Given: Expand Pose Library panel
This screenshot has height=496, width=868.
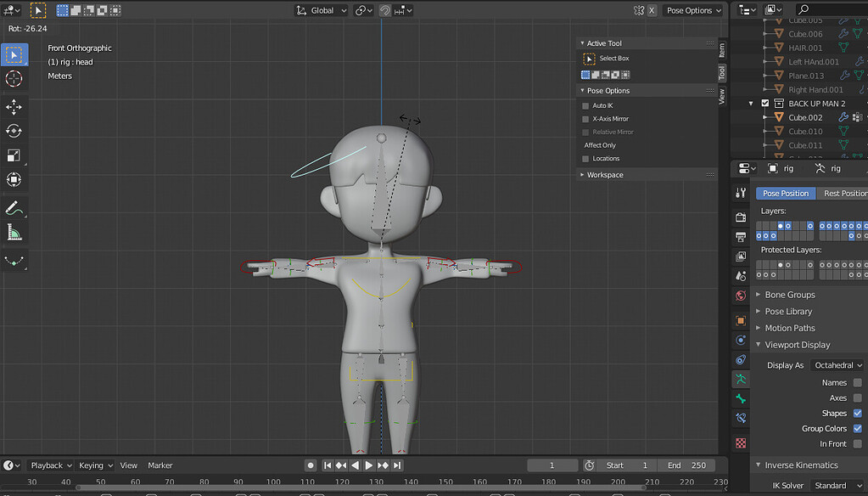Looking at the screenshot, I should click(788, 312).
